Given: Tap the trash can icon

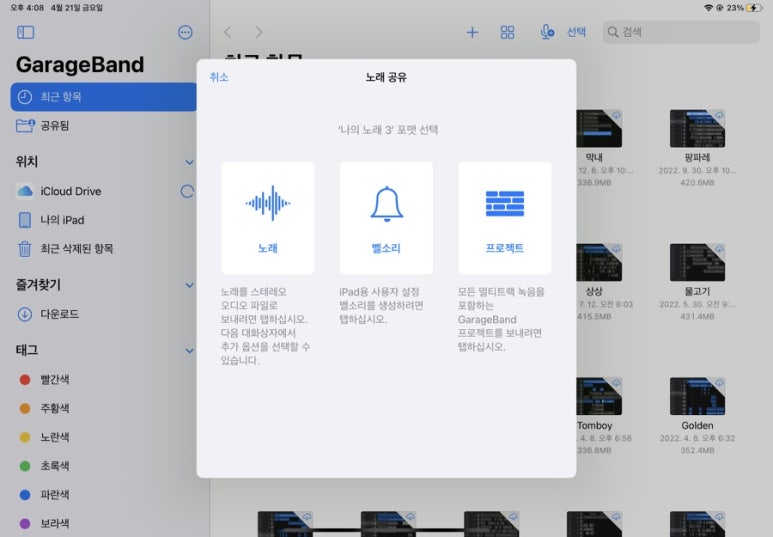Looking at the screenshot, I should (x=25, y=249).
